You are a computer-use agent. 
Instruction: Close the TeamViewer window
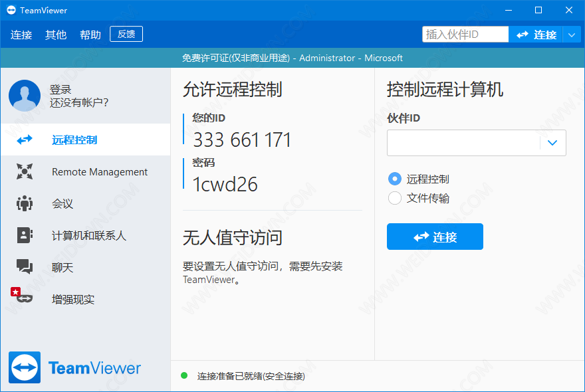[x=568, y=10]
